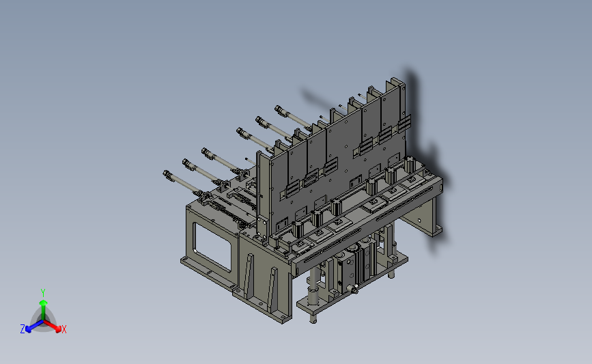Click the red X axis of orientation triad

point(53,326)
